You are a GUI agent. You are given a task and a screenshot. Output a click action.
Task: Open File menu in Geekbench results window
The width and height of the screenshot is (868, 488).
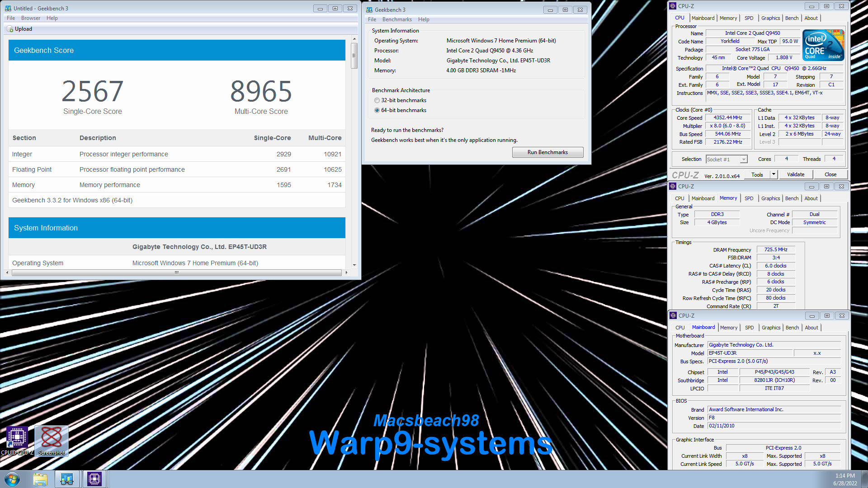pos(11,18)
